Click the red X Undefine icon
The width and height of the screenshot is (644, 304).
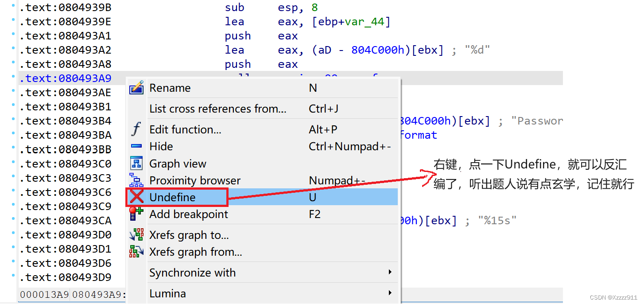136,197
